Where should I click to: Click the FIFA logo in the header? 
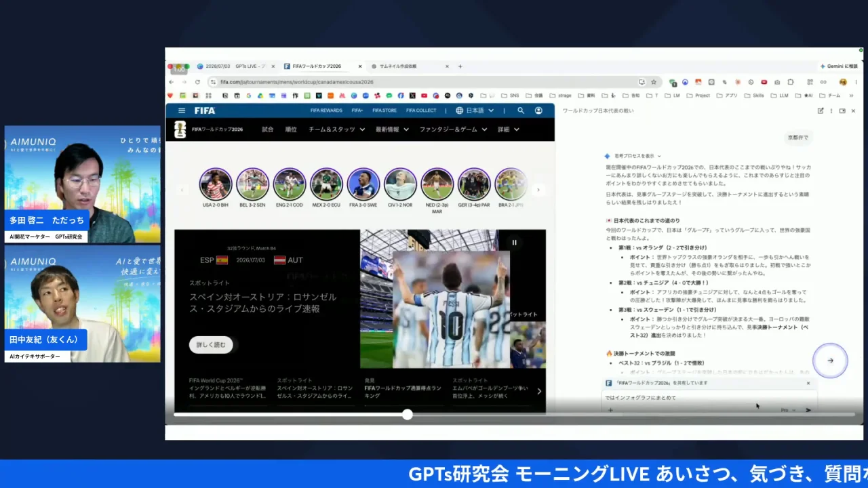point(205,110)
